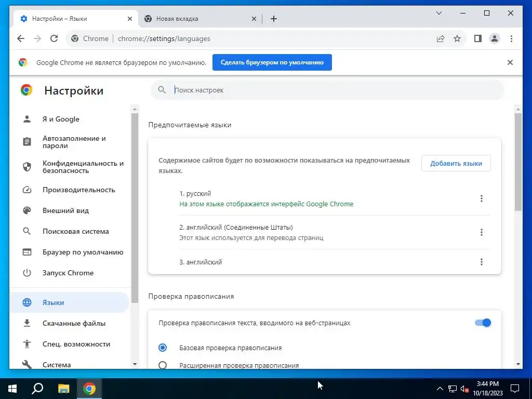Click the Настройки header title
The width and height of the screenshot is (532, 399).
pos(74,90)
